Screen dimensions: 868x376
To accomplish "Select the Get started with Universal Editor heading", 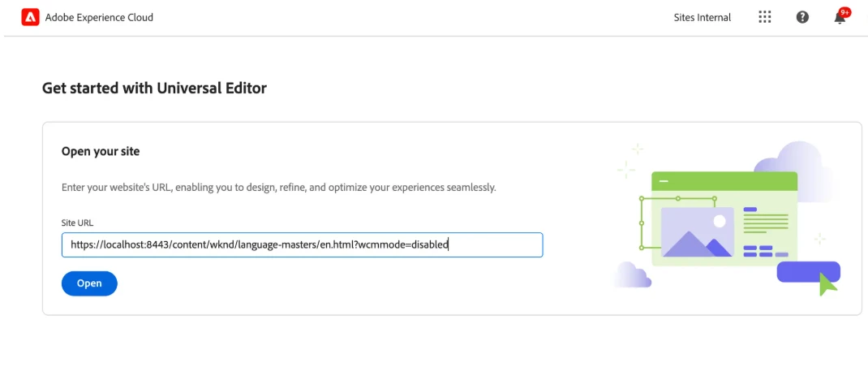I will tap(154, 88).
